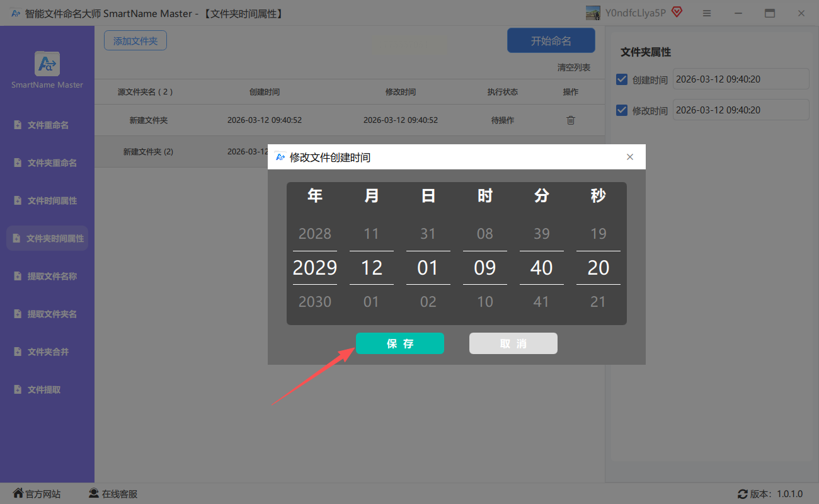The width and height of the screenshot is (819, 504).
Task: Pick hour 10 in time picker
Action: pyautogui.click(x=485, y=302)
